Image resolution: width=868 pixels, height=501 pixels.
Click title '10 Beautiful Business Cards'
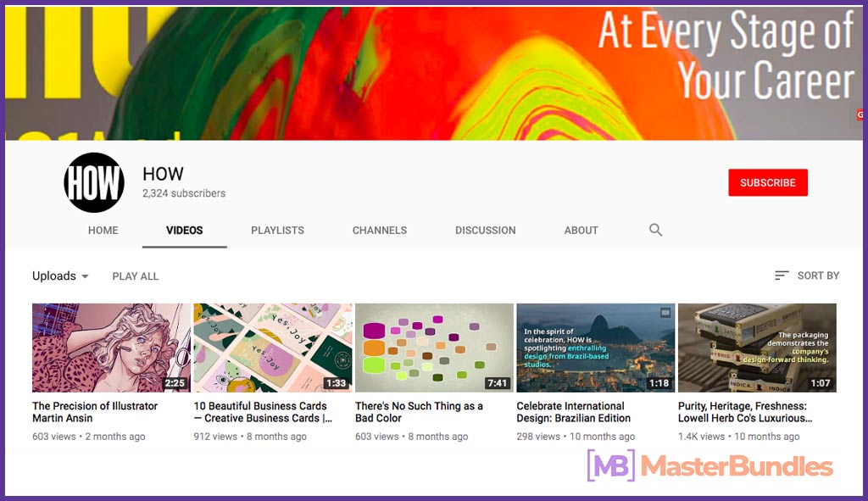click(263, 412)
